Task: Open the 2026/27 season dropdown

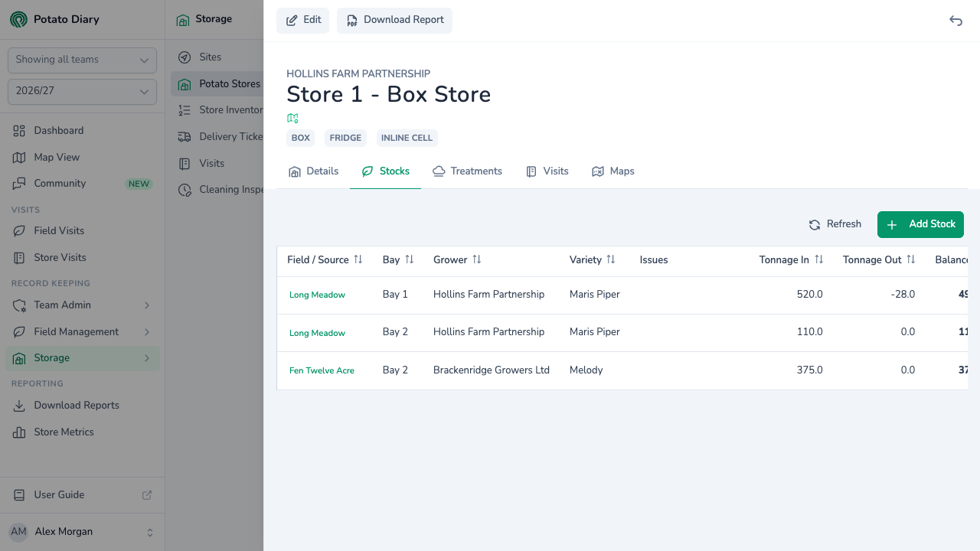Action: (82, 91)
